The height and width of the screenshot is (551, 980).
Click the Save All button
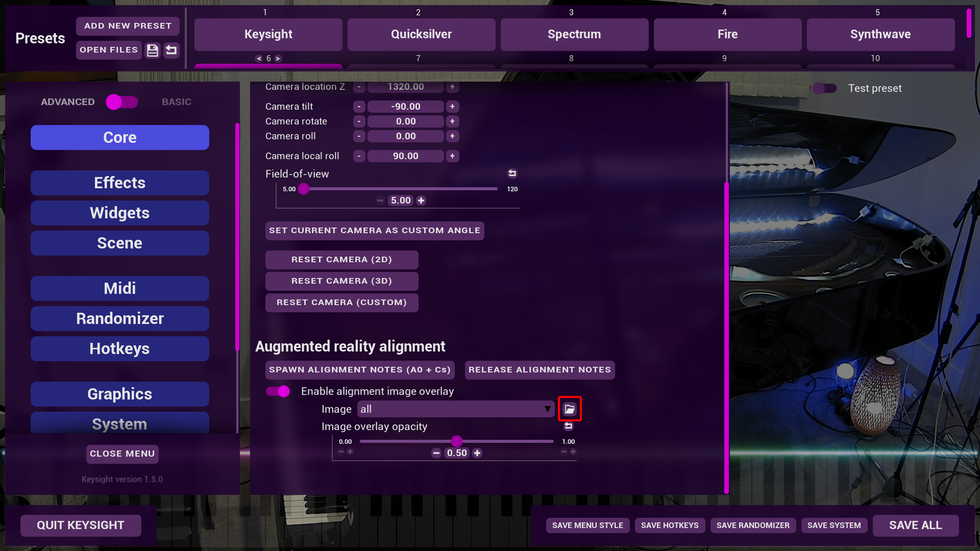point(915,525)
